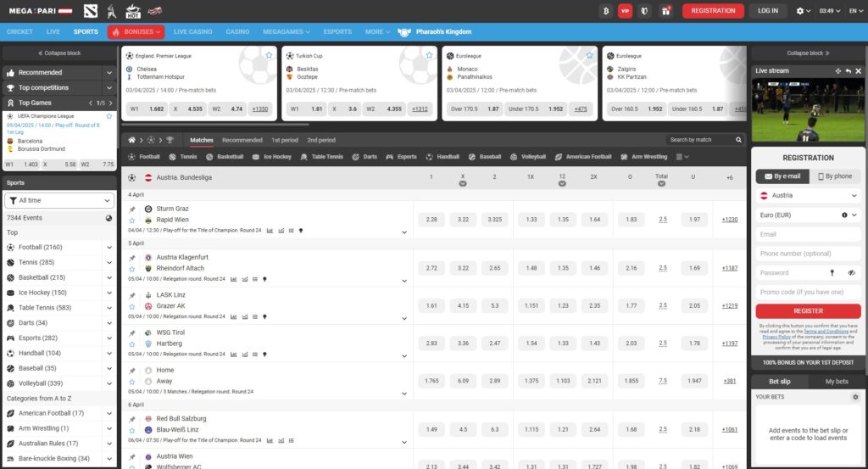This screenshot has height=469, width=868.
Task: Favorite the Barcelona vs Borussia Dortmund game
Action: pyautogui.click(x=109, y=116)
